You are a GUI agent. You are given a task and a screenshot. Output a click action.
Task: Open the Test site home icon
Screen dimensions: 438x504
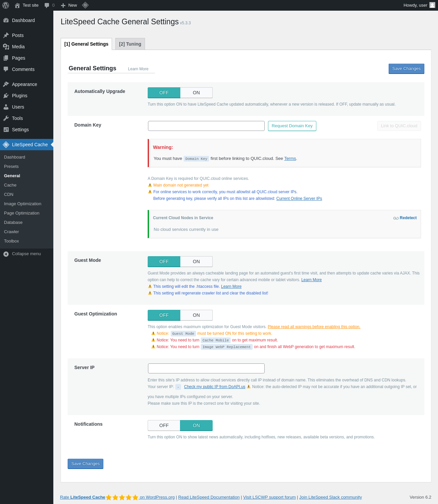click(x=17, y=5)
